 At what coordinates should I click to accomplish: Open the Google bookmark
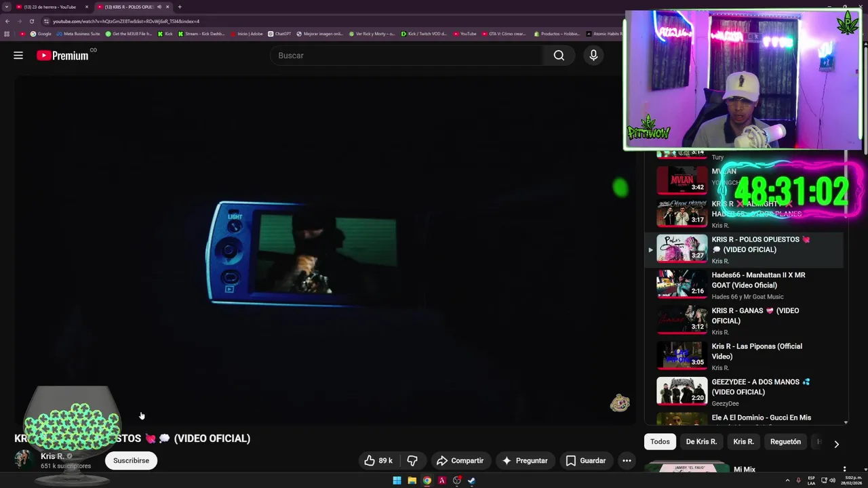[41, 34]
